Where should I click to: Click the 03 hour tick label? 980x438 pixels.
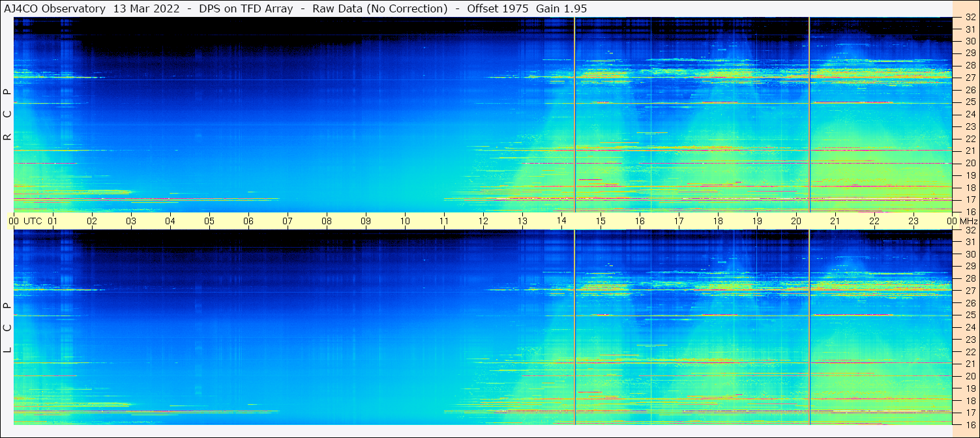pos(131,221)
